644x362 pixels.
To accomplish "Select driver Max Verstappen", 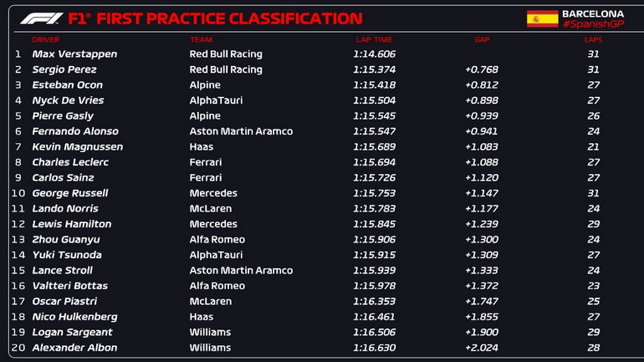I will pos(74,54).
